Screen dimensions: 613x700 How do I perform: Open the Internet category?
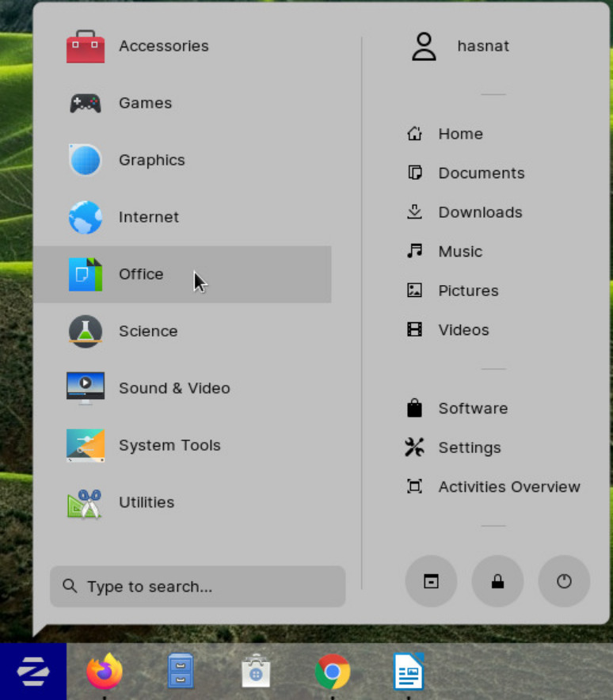click(x=182, y=218)
